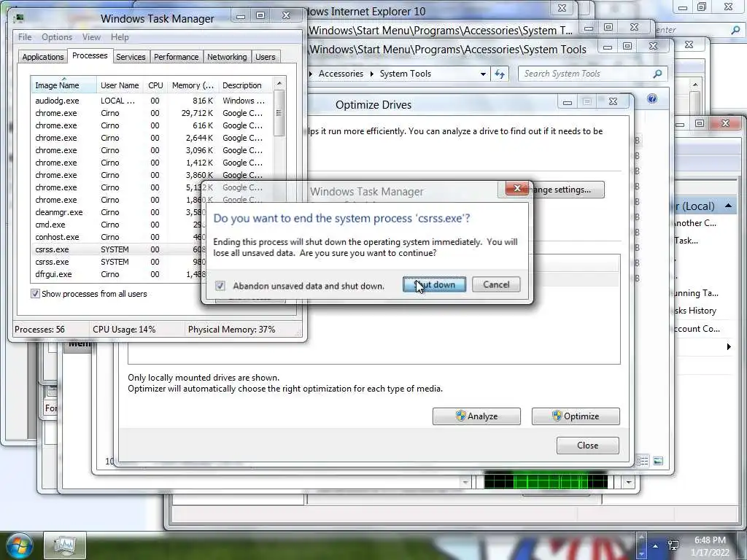Click the sks History action in right pane
Image resolution: width=747 pixels, height=560 pixels.
coord(695,311)
